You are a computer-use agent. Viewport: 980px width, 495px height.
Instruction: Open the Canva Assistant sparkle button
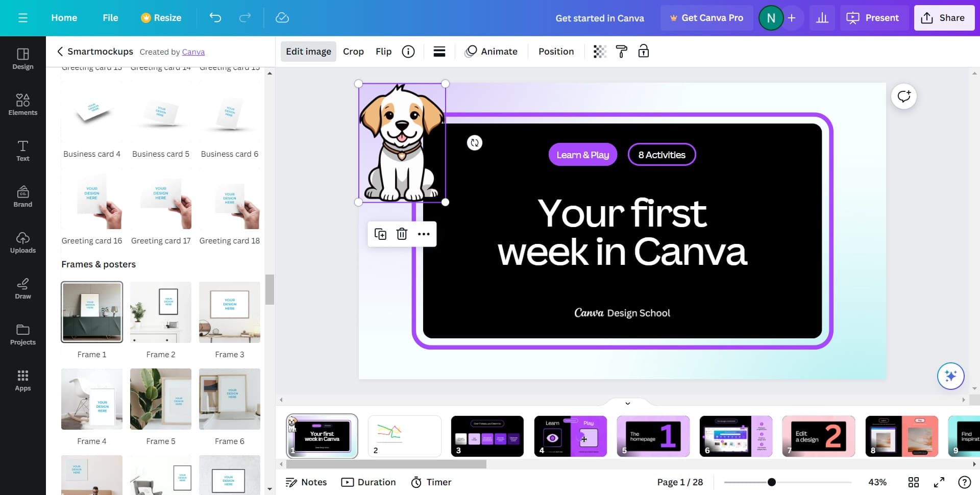pyautogui.click(x=950, y=376)
